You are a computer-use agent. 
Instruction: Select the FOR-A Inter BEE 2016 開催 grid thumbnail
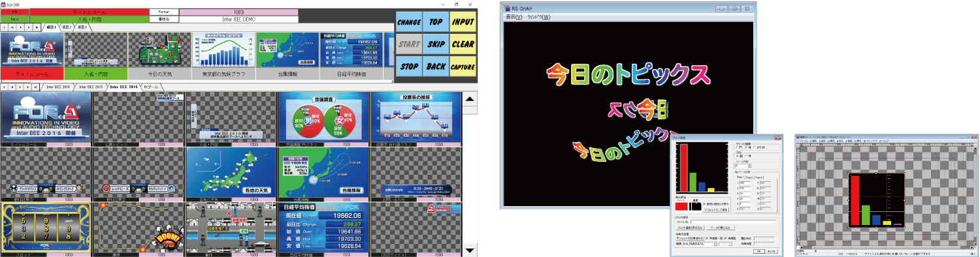click(x=46, y=118)
